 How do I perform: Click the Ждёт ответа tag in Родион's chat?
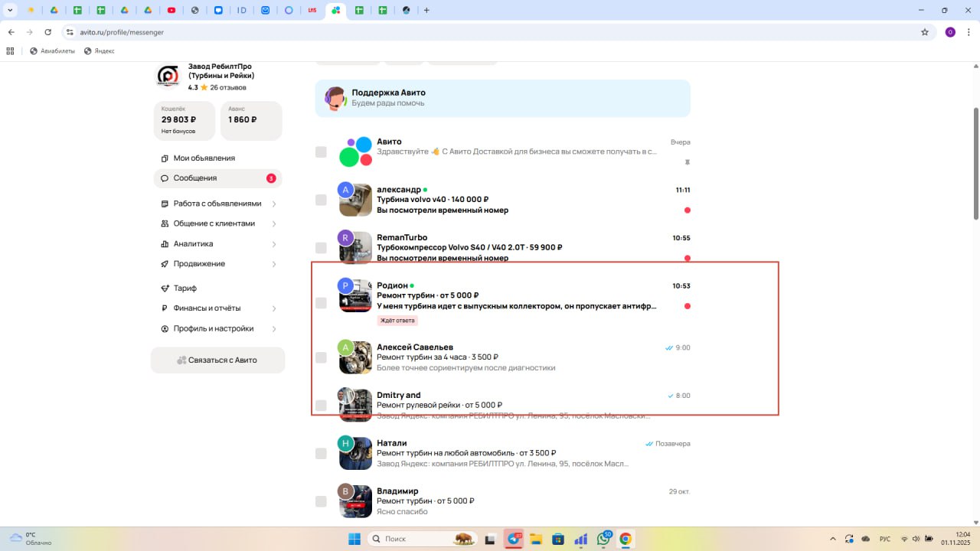397,321
